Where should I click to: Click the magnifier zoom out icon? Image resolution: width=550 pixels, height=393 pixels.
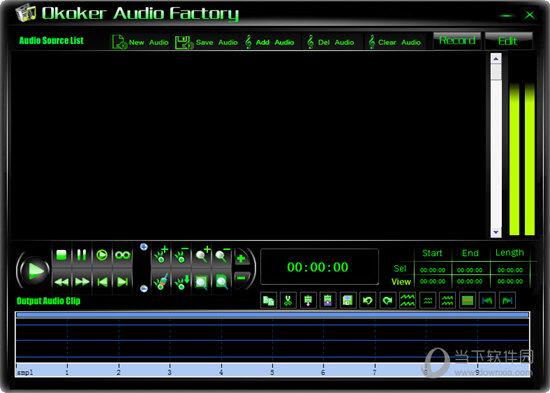(222, 255)
